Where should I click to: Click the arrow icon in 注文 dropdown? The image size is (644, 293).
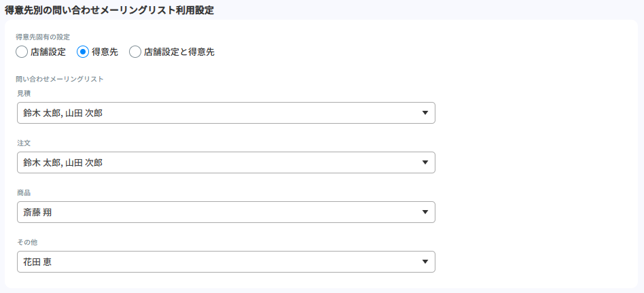[x=425, y=162]
